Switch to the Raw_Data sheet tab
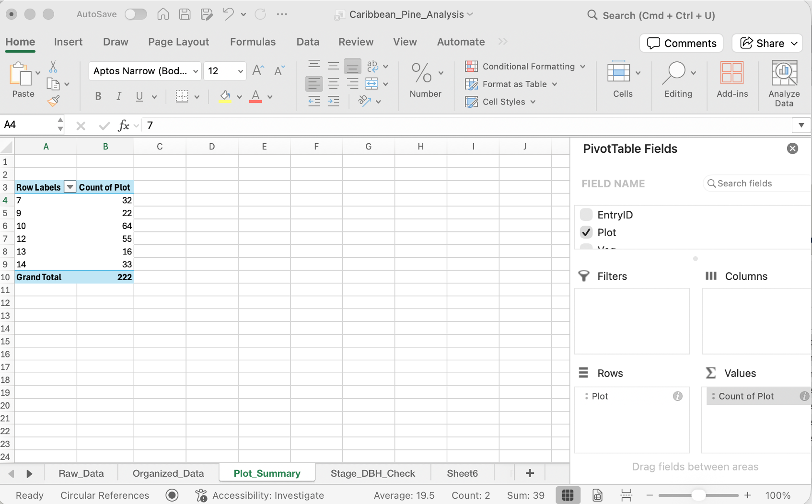The height and width of the screenshot is (504, 812). point(81,473)
